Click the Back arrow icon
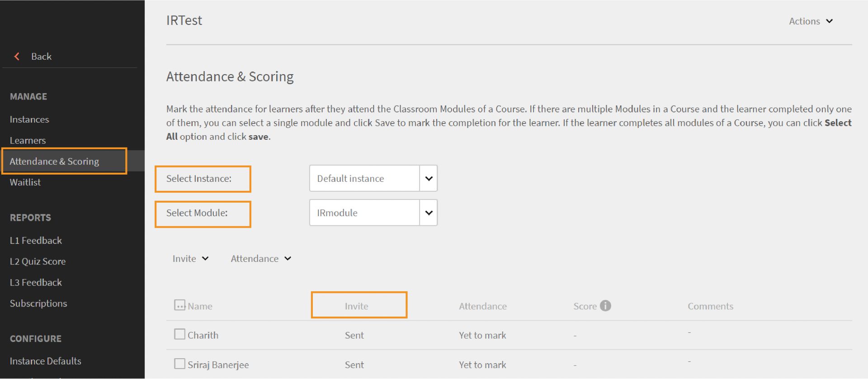The image size is (868, 379). (x=17, y=57)
